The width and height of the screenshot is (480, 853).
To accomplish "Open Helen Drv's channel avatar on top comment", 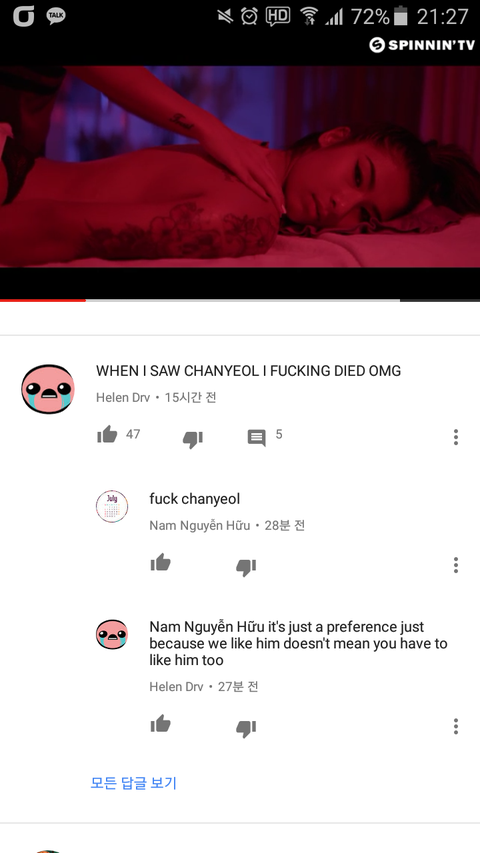I will (48, 389).
